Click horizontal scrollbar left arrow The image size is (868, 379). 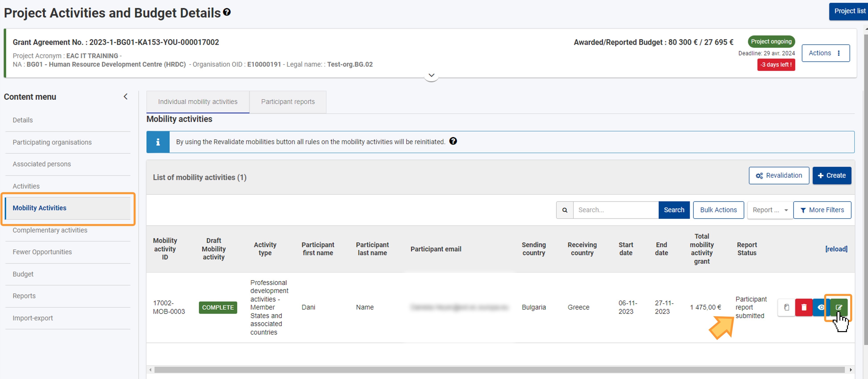[x=150, y=370]
